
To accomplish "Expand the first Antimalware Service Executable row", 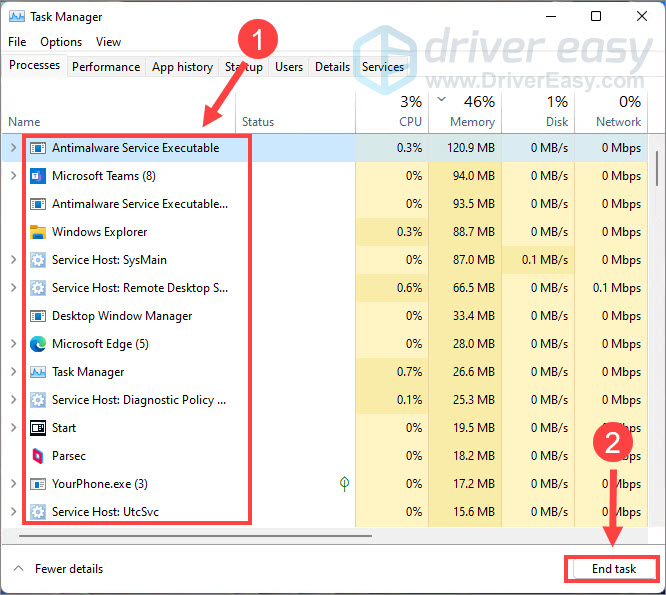I will point(14,147).
